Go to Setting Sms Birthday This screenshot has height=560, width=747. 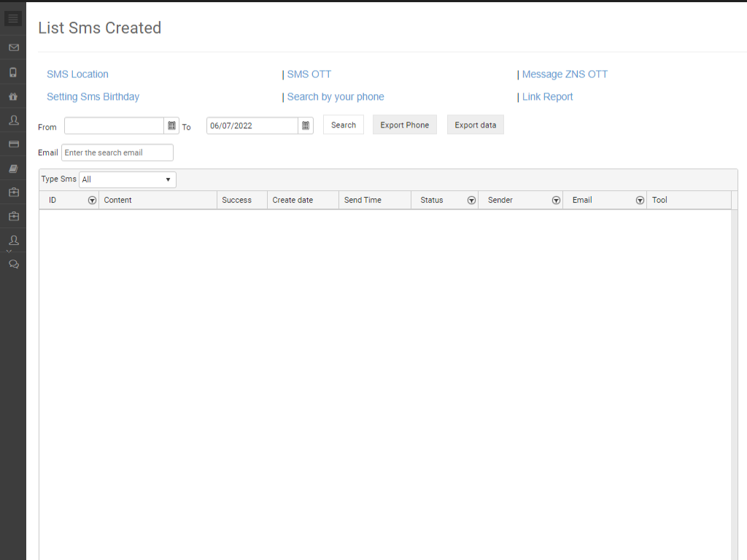pos(93,97)
